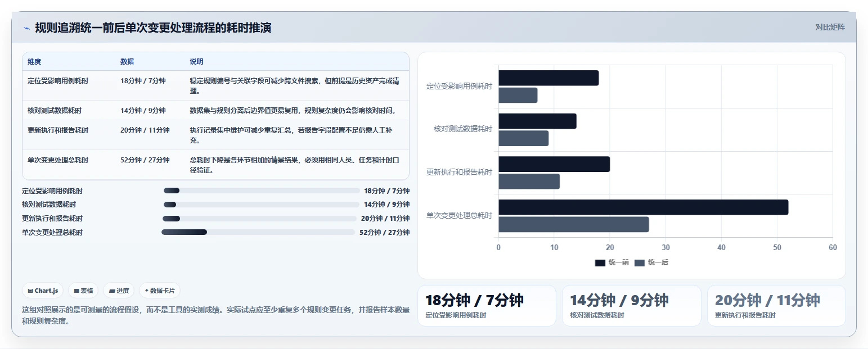Viewport: 868px width, 349px height.
Task: Open the 20分钟 / 11分钟 data card
Action: tap(776, 306)
